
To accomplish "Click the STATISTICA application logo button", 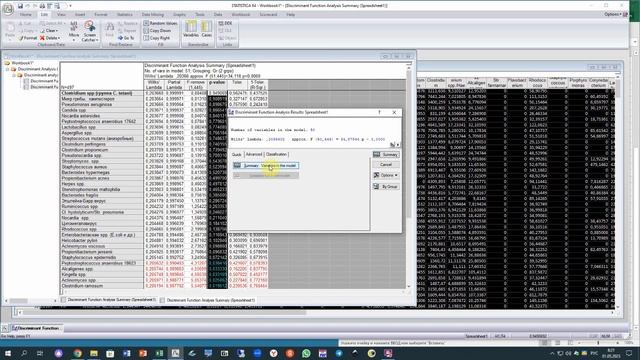I will [8, 8].
